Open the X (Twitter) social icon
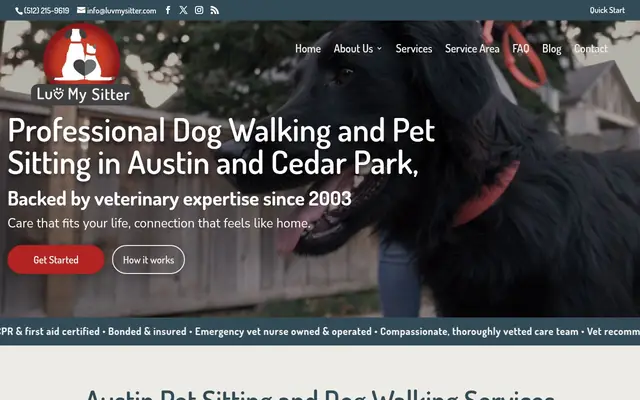The image size is (640, 400). click(x=183, y=10)
